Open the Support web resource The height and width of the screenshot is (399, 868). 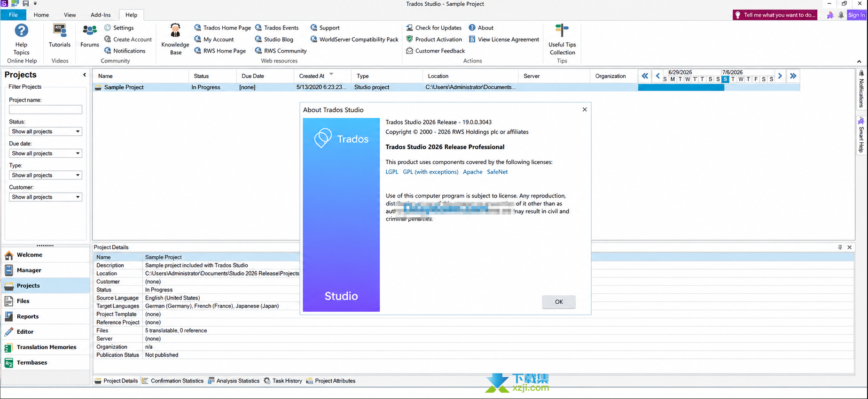[x=325, y=28]
